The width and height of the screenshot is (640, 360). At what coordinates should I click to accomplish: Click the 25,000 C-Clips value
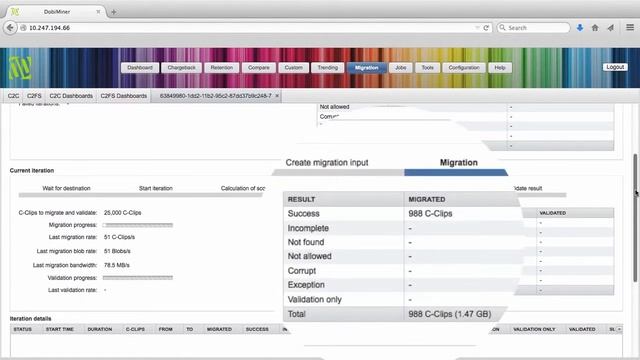click(x=122, y=213)
